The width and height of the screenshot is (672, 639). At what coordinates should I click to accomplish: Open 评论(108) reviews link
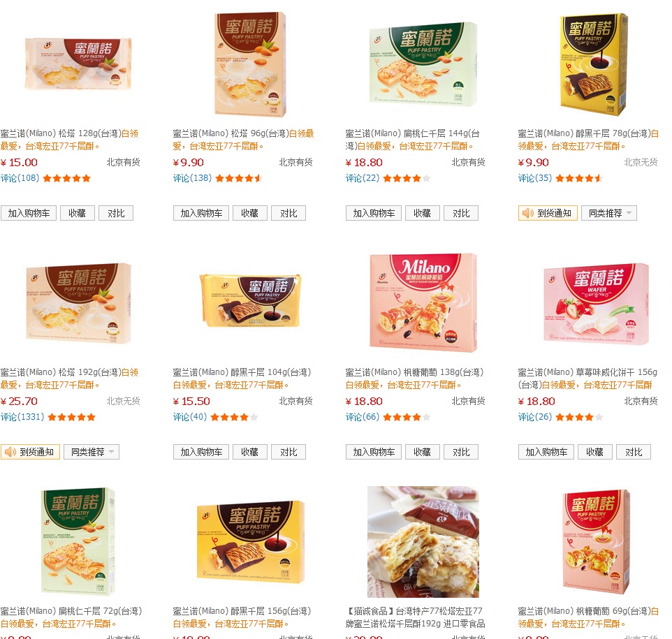click(20, 178)
